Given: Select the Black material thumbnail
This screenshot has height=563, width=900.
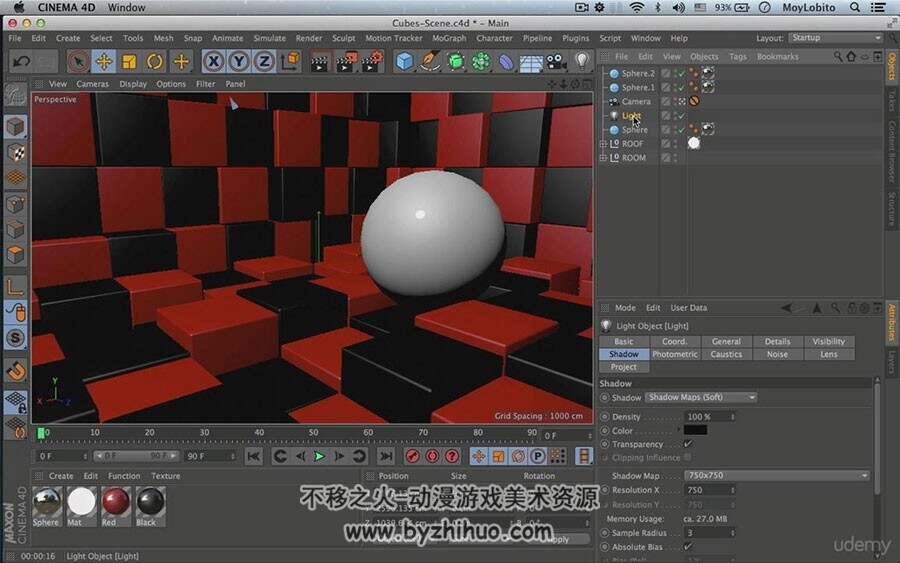Looking at the screenshot, I should 150,502.
